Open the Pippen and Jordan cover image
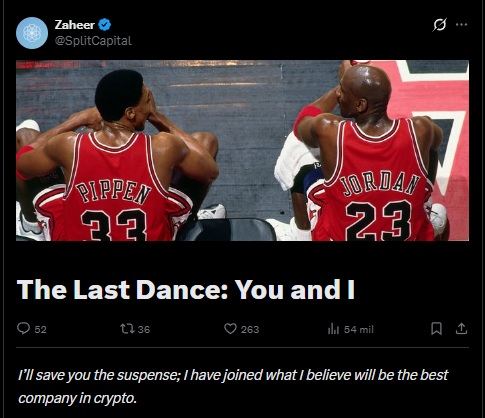 [x=242, y=150]
